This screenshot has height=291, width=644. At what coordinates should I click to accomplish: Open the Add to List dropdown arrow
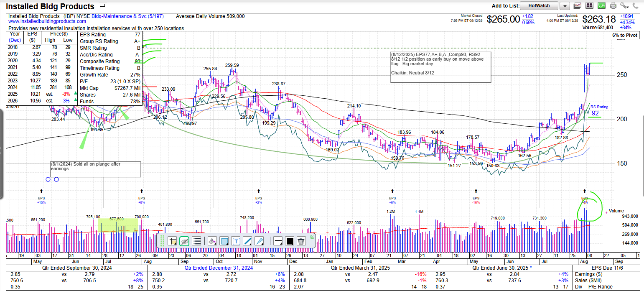pyautogui.click(x=565, y=5)
